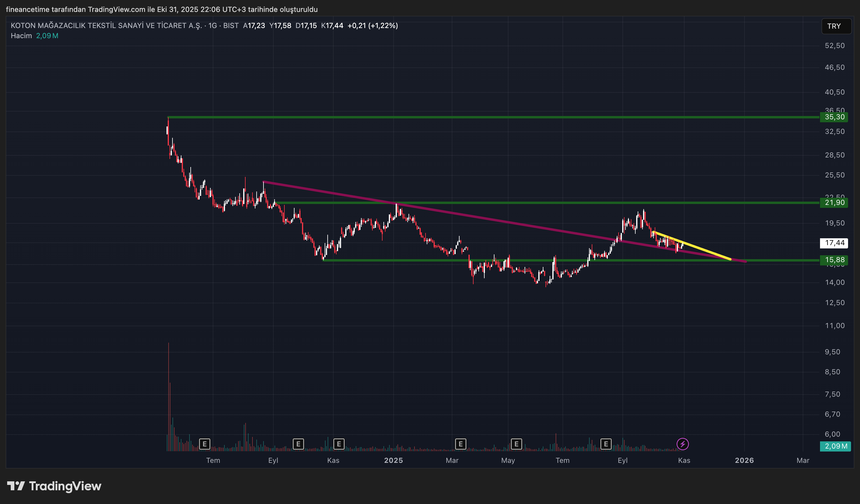Select the 21,90 green price label
Image resolution: width=860 pixels, height=504 pixels.
tap(834, 202)
